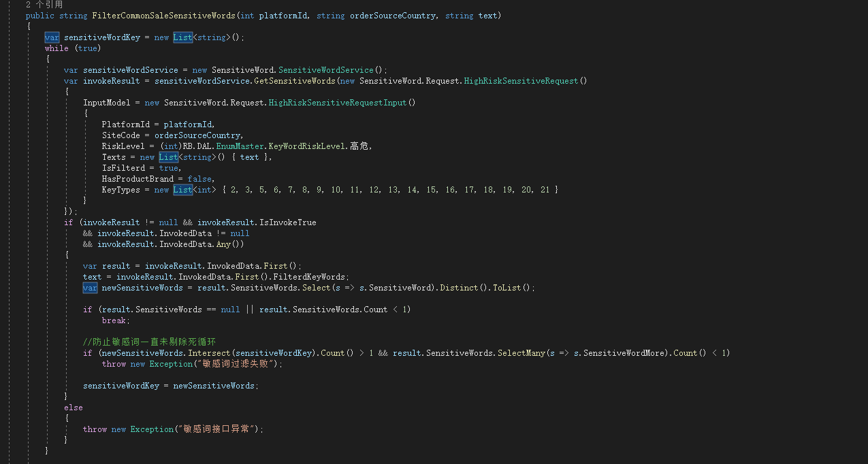
Task: Click the highlighted List in the KeyTypes line
Action: [x=182, y=190]
